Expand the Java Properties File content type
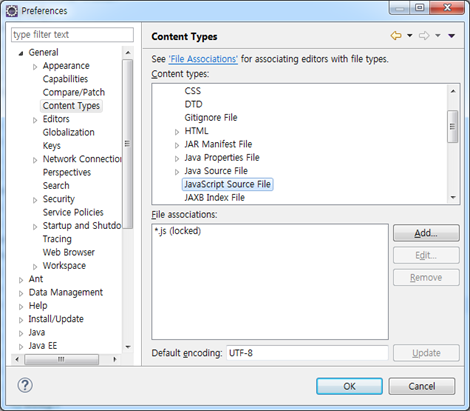The width and height of the screenshot is (470, 411). [177, 159]
